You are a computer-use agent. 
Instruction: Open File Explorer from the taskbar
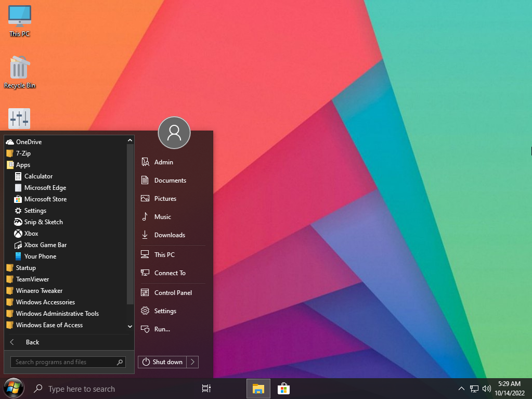(x=258, y=389)
